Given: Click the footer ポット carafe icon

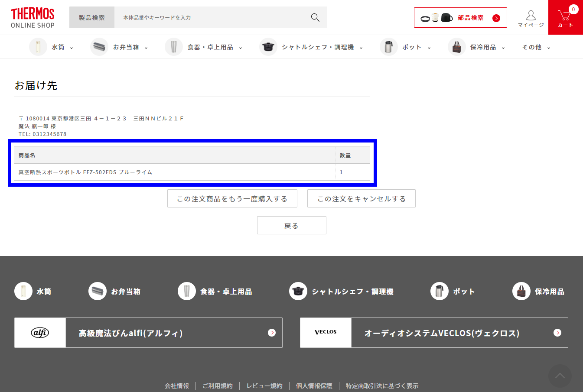Looking at the screenshot, I should [440, 291].
